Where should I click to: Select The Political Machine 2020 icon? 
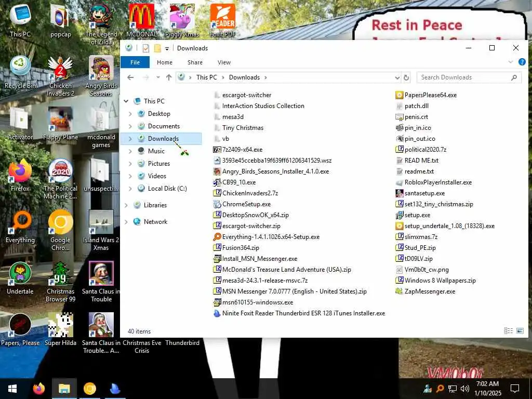(60, 179)
